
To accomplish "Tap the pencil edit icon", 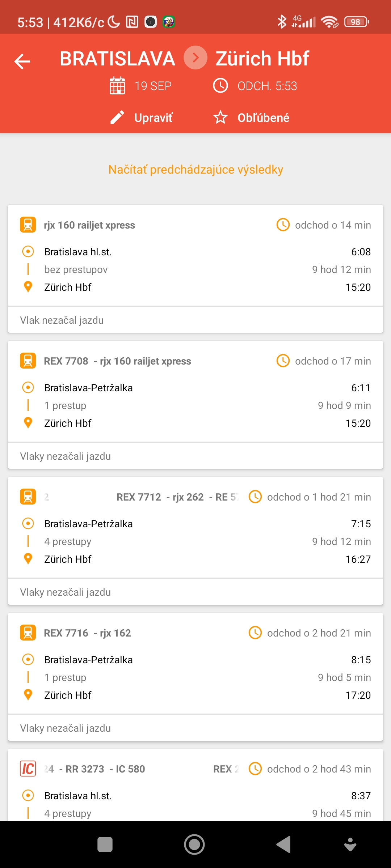I will (x=117, y=118).
